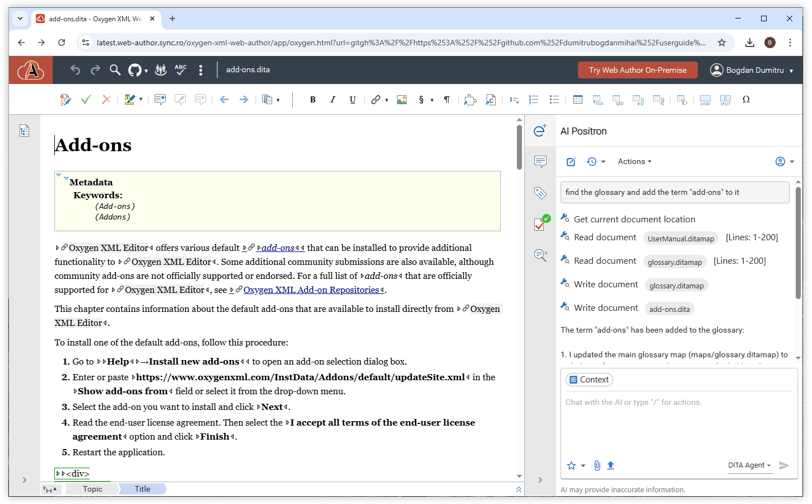Toggle track changes in the toolbar
Image resolution: width=812 pixels, height=504 pixels.
66,100
